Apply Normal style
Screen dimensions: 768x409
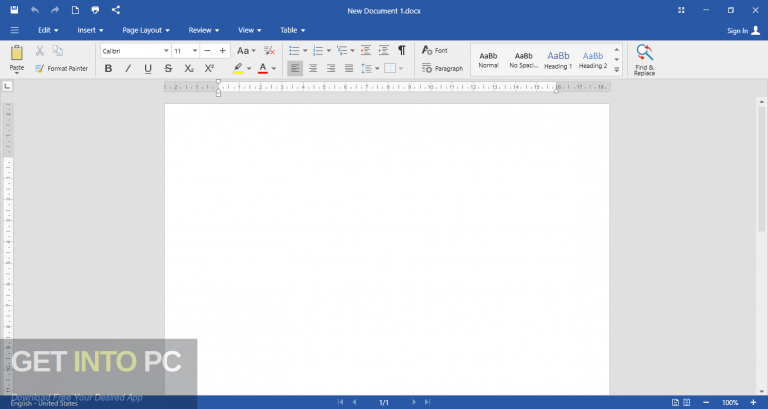pyautogui.click(x=488, y=60)
